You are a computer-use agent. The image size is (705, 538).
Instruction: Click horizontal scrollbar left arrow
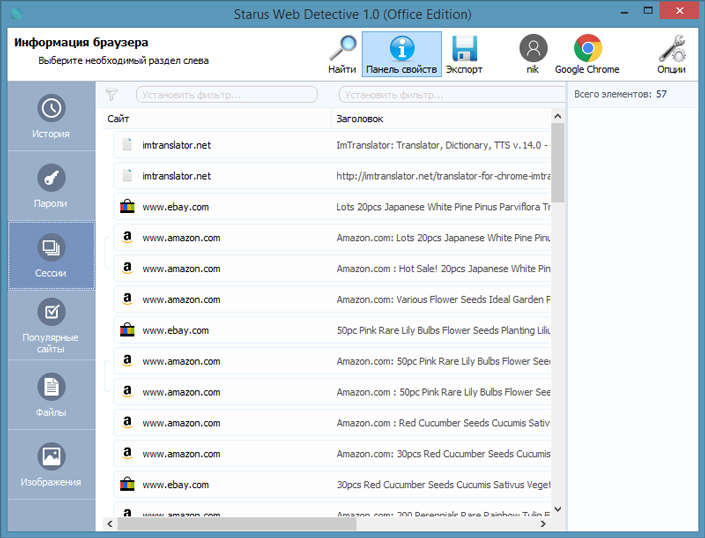click(110, 524)
